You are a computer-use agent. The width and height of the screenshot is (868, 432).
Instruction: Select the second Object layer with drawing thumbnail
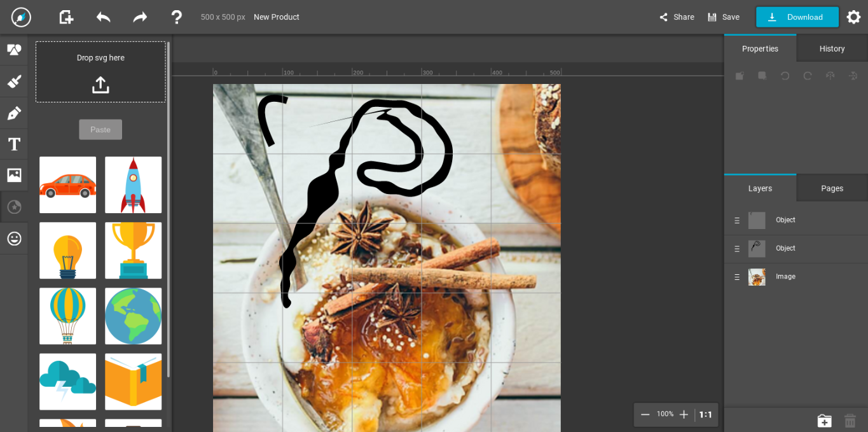tap(796, 249)
